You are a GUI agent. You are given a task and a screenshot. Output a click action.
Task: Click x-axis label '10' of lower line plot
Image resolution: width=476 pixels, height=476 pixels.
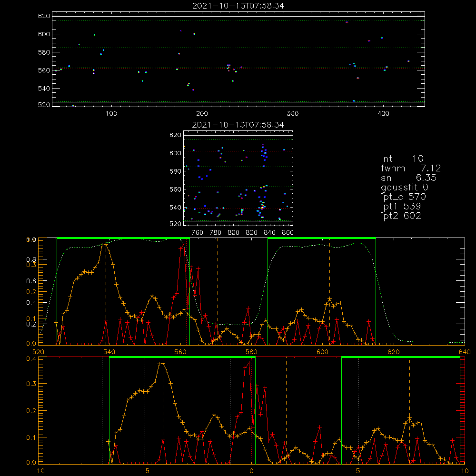[x=465, y=471]
